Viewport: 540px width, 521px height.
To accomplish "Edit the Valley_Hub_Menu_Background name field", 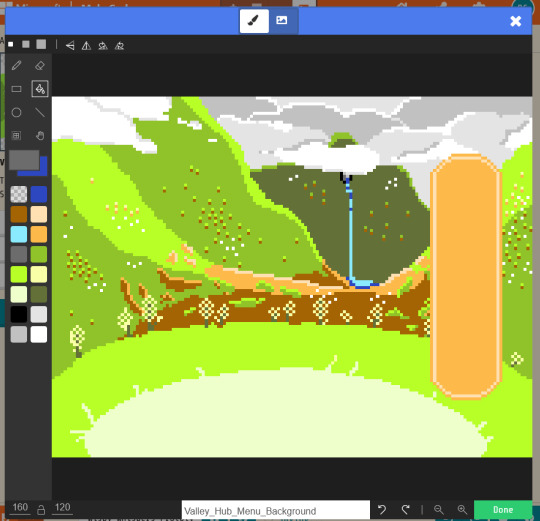I will click(x=276, y=510).
